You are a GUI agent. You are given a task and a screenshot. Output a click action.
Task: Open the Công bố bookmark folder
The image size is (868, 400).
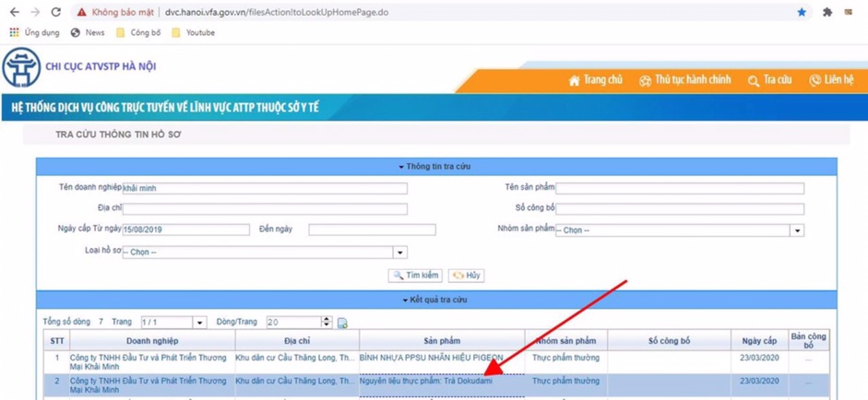click(x=138, y=32)
